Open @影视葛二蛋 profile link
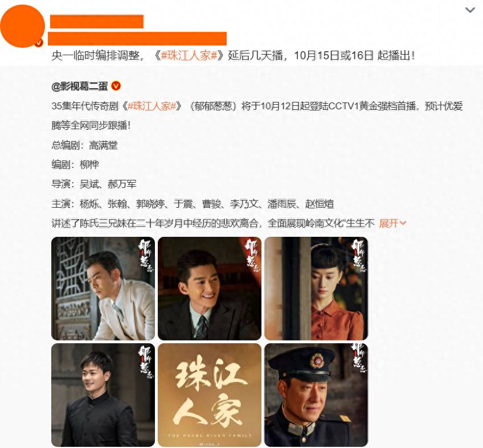 click(80, 87)
